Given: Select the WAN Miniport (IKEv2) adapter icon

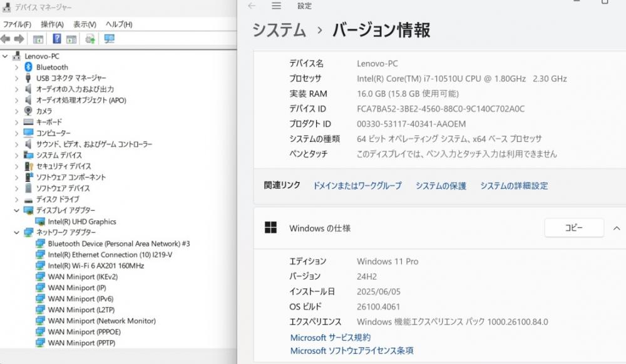Looking at the screenshot, I should coord(40,276).
